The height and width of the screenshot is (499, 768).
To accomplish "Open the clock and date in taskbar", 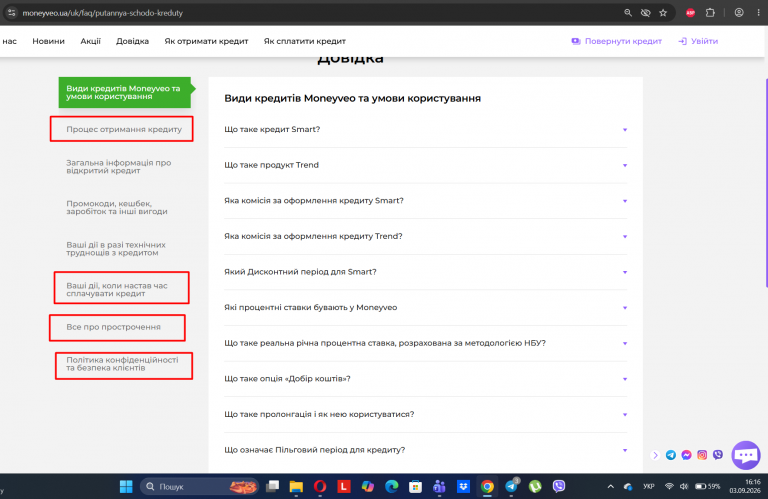I will tap(744, 486).
